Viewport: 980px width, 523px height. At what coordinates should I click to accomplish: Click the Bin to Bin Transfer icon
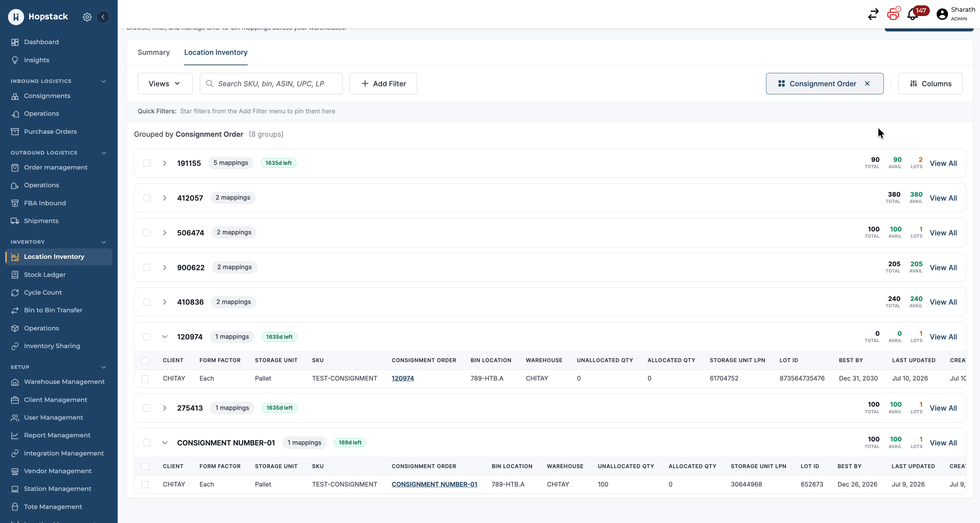[15, 310]
